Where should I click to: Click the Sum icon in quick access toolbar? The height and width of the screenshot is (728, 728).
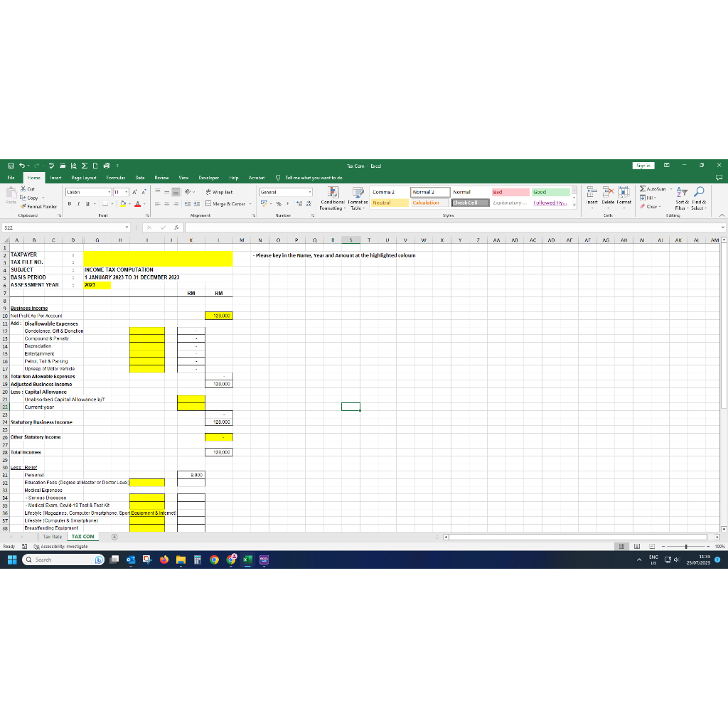(85, 165)
